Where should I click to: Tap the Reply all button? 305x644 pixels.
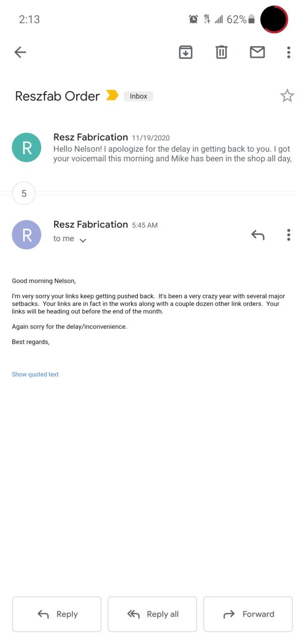coord(152,614)
